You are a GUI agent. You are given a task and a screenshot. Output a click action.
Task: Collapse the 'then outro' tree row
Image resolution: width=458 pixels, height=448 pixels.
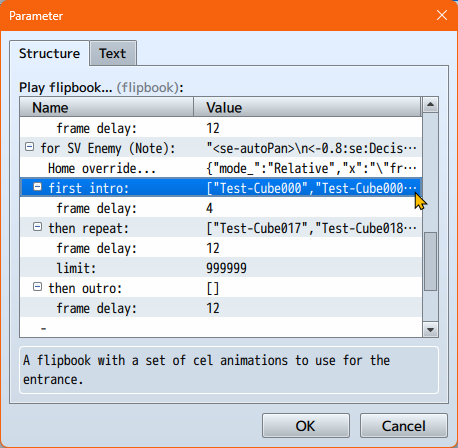click(38, 287)
